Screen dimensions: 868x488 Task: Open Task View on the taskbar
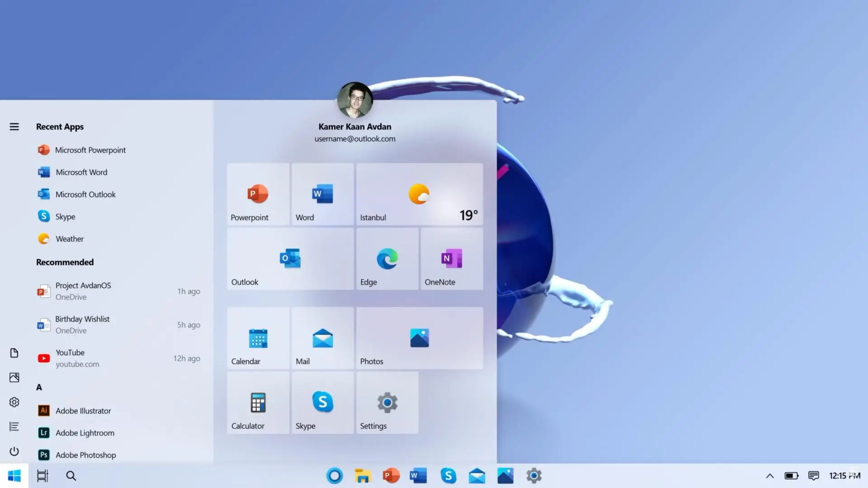[x=42, y=476]
